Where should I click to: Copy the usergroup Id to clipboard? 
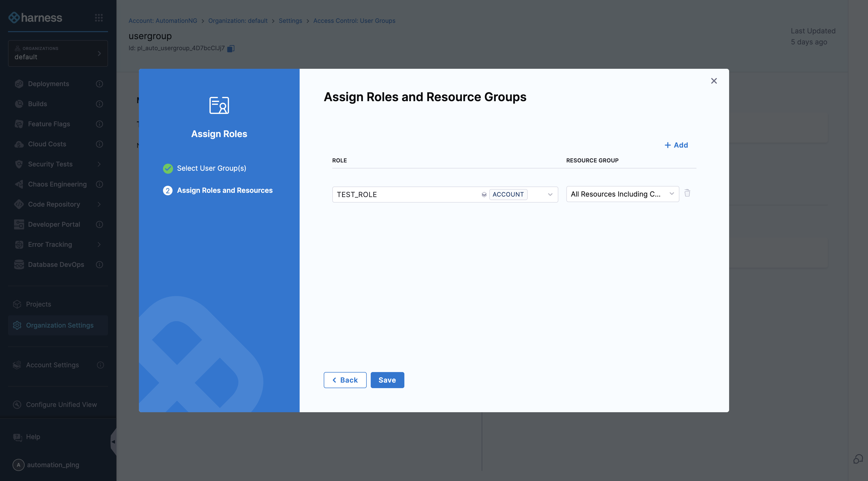[231, 48]
